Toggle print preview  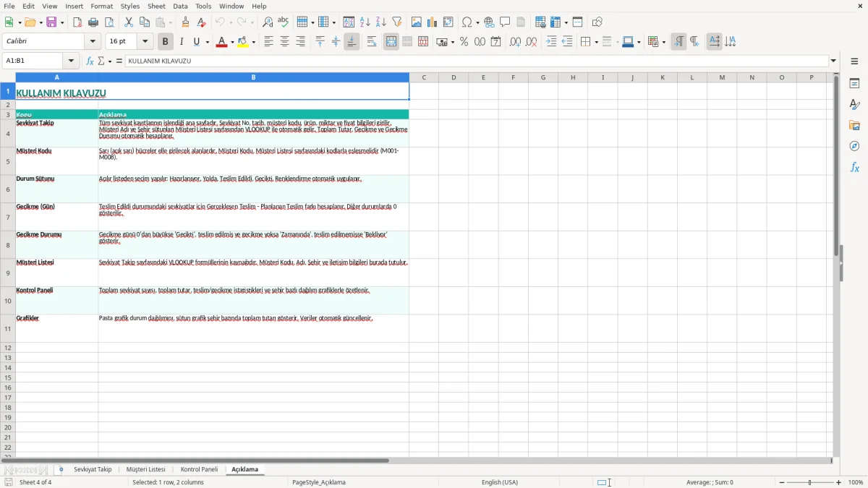click(x=109, y=22)
